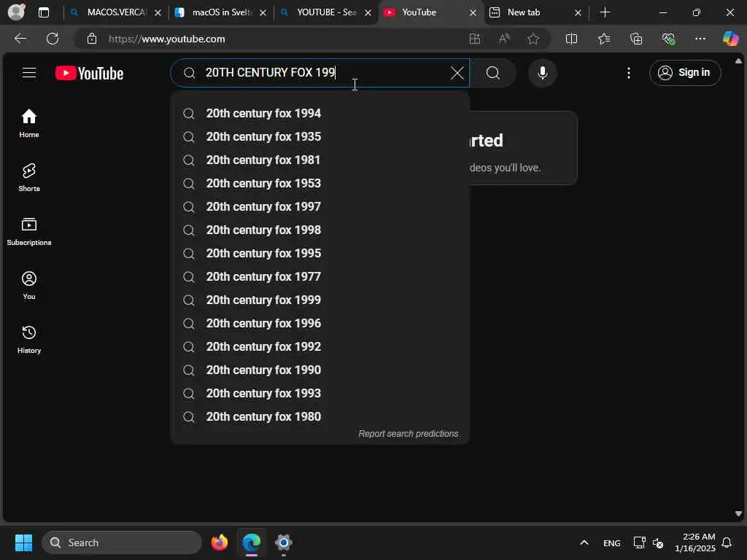747x560 pixels.
Task: Open Edge Collections
Action: [636, 39]
